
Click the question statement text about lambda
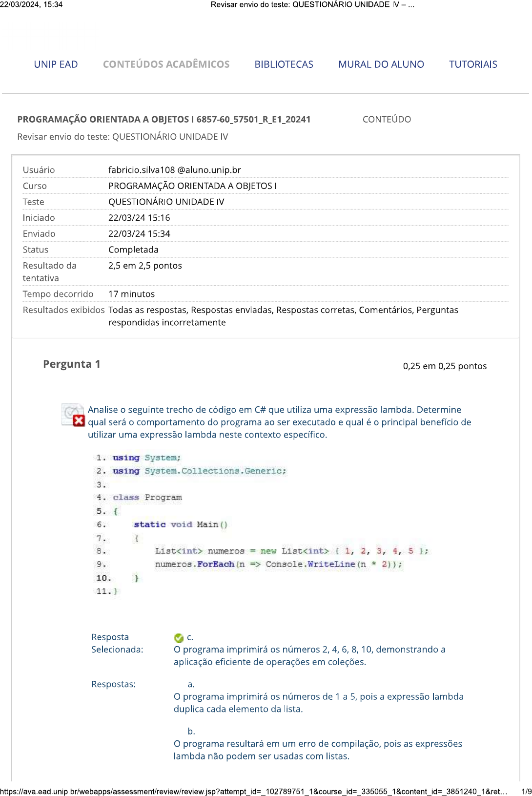(x=279, y=422)
